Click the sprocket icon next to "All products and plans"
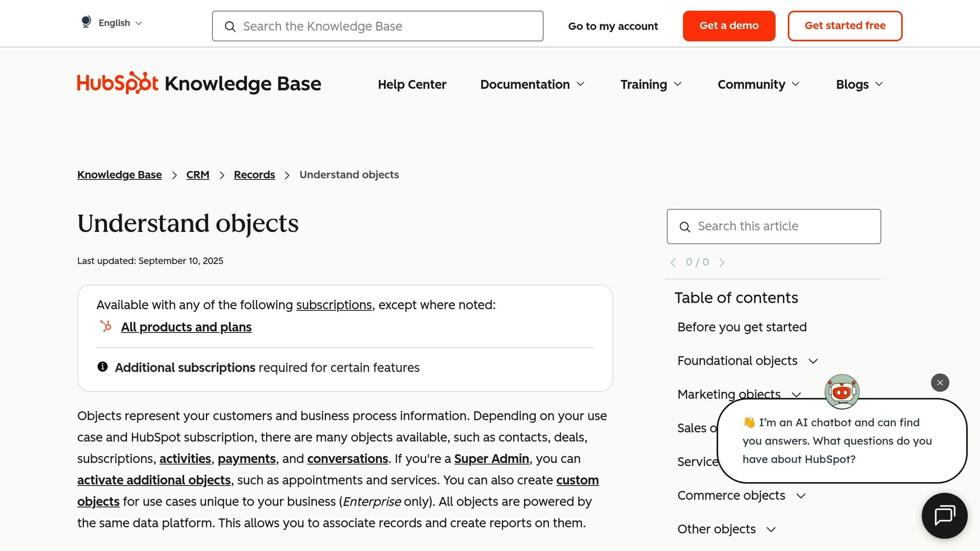The width and height of the screenshot is (980, 551). coord(105,327)
